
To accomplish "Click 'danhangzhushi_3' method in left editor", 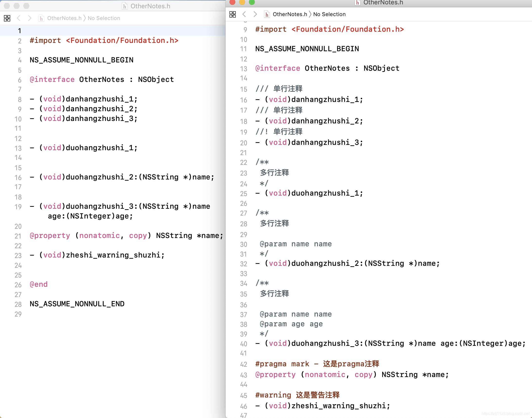I will click(x=83, y=119).
